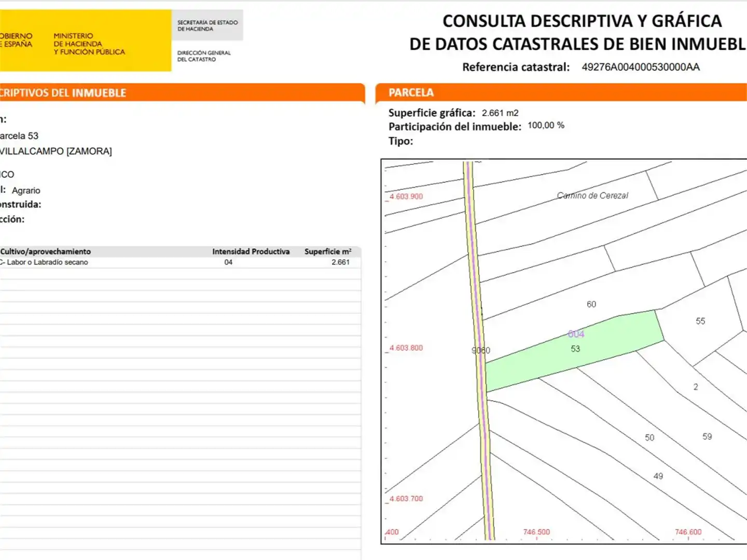Click the Parcela 53 location line
The height and width of the screenshot is (560, 747).
click(x=19, y=136)
